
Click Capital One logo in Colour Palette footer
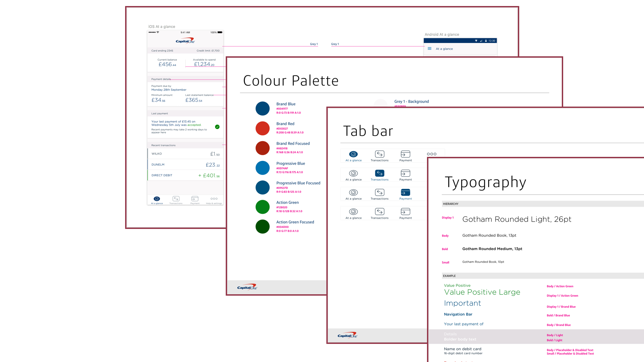point(247,287)
